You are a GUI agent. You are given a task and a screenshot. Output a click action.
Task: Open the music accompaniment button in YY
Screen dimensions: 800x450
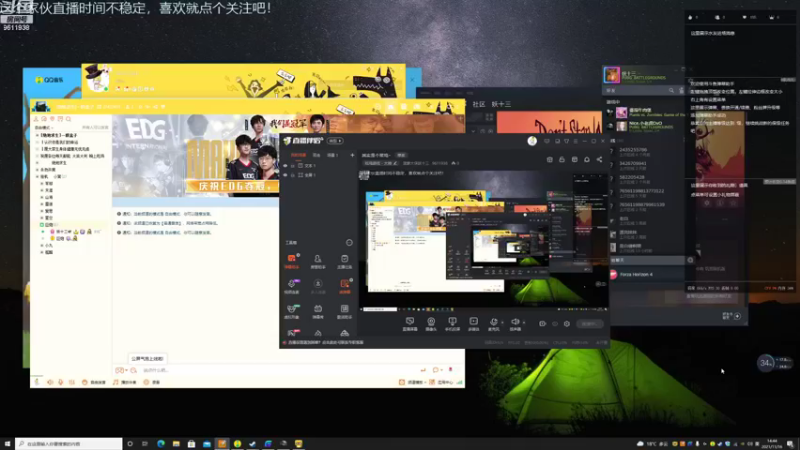(x=125, y=382)
